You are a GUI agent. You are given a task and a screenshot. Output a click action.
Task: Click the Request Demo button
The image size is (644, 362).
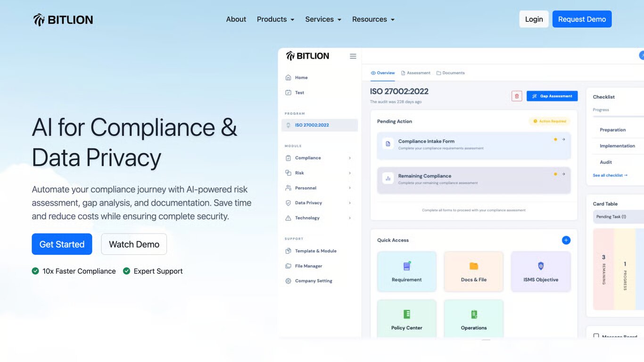point(582,19)
